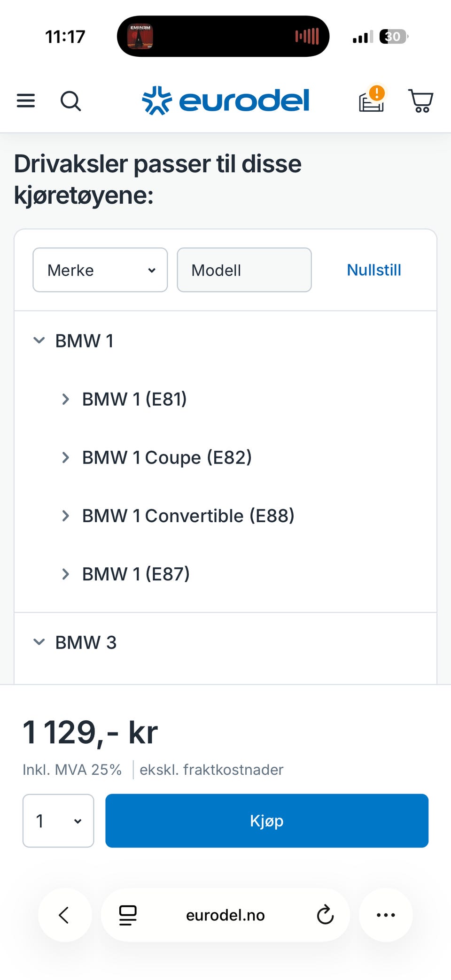Screen dimensions: 451x980
Task: Open the Merke dropdown
Action: 100,270
